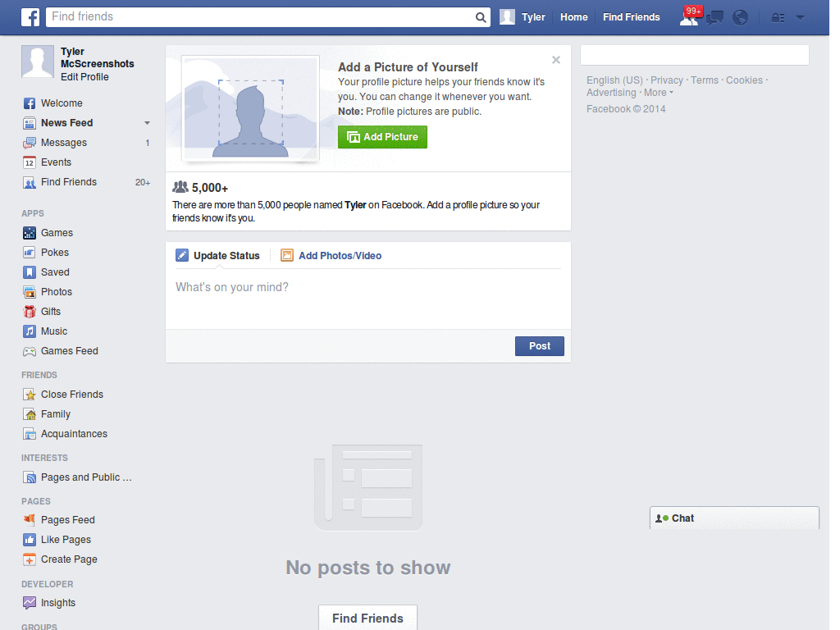The width and height of the screenshot is (840, 630).
Task: Open the notifications globe icon
Action: [740, 18]
